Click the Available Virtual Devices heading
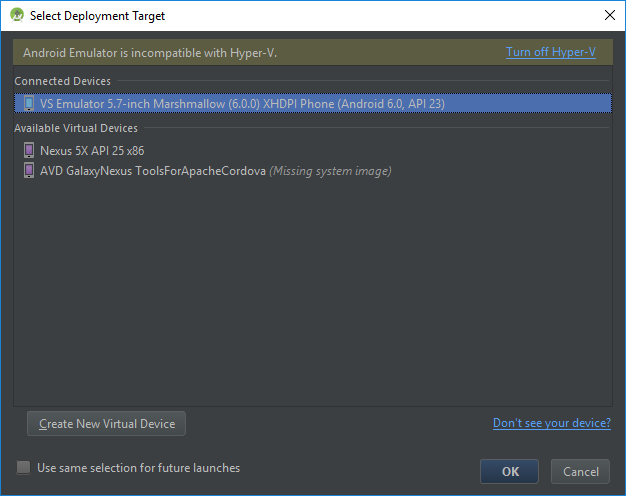 [x=76, y=128]
